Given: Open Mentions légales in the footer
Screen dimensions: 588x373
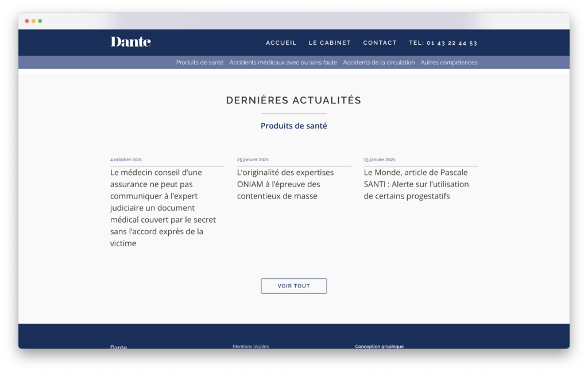Looking at the screenshot, I should 250,347.
